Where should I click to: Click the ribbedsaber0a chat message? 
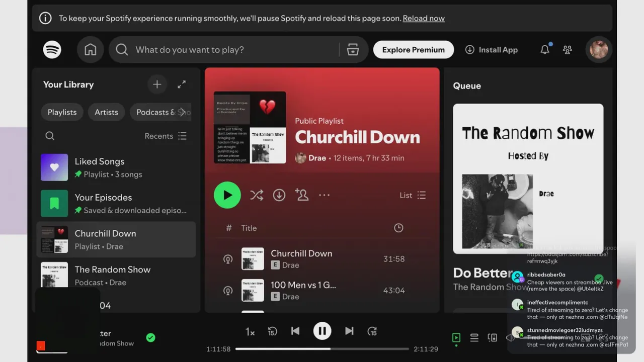pos(570,282)
